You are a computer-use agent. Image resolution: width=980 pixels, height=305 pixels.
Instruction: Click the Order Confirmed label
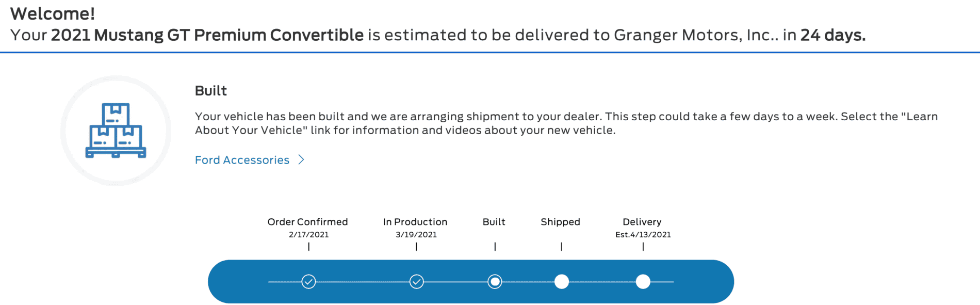[x=307, y=222]
